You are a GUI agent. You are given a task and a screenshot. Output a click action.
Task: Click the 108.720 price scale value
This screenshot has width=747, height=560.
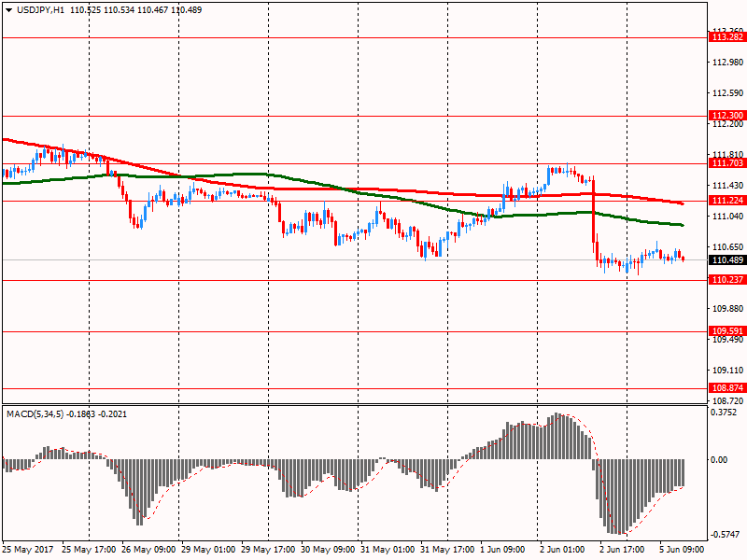(727, 401)
